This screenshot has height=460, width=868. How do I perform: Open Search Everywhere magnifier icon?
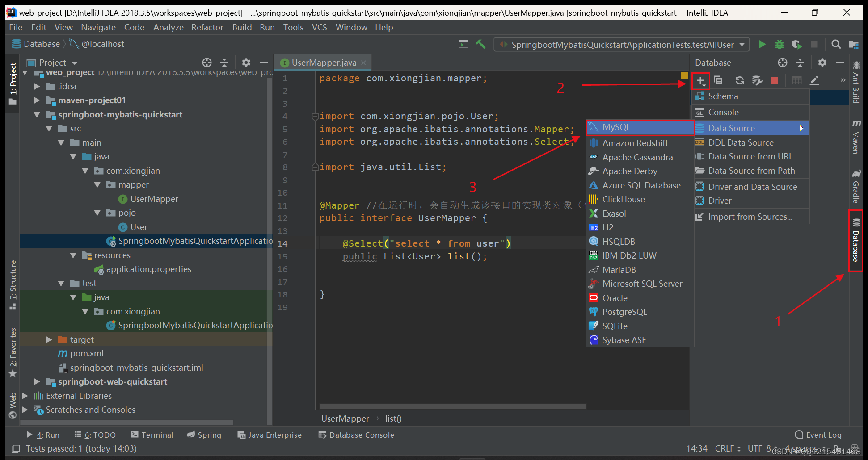coord(836,44)
